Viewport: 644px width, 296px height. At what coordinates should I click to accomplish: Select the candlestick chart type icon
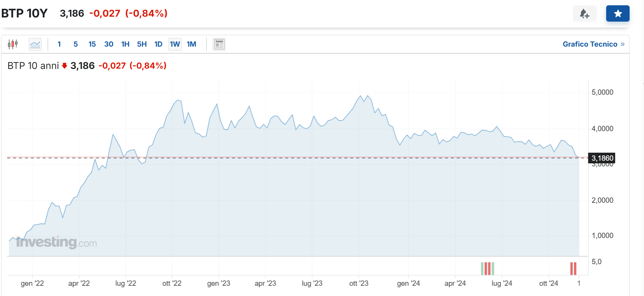[x=12, y=44]
